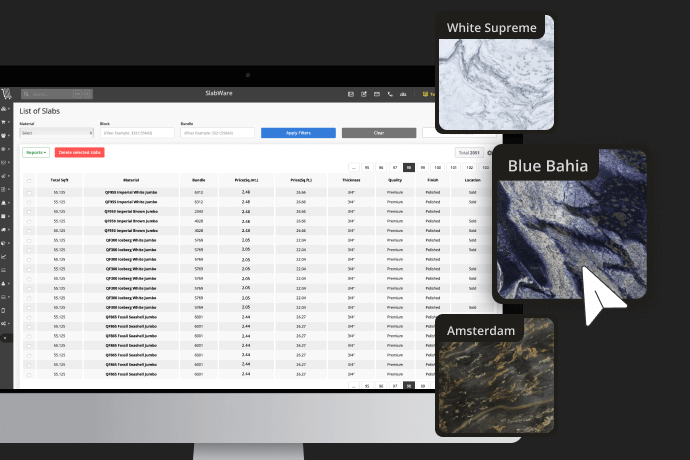
Task: Go to page 99 in top pagination
Action: (423, 167)
